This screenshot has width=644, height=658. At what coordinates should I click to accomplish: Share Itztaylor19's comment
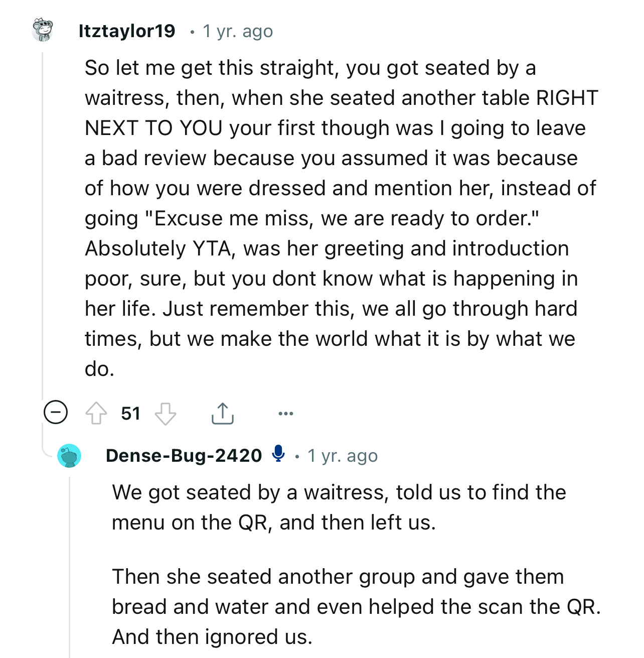[222, 414]
